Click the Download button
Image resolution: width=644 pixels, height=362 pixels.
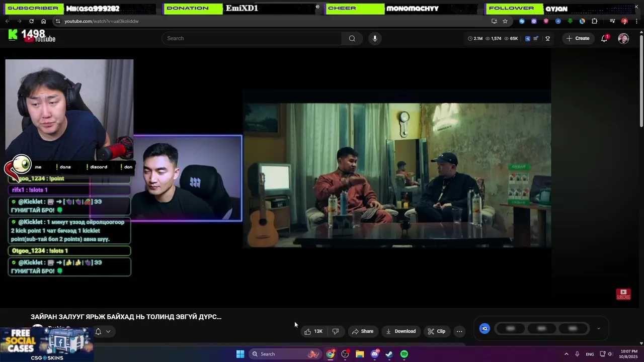tap(401, 331)
